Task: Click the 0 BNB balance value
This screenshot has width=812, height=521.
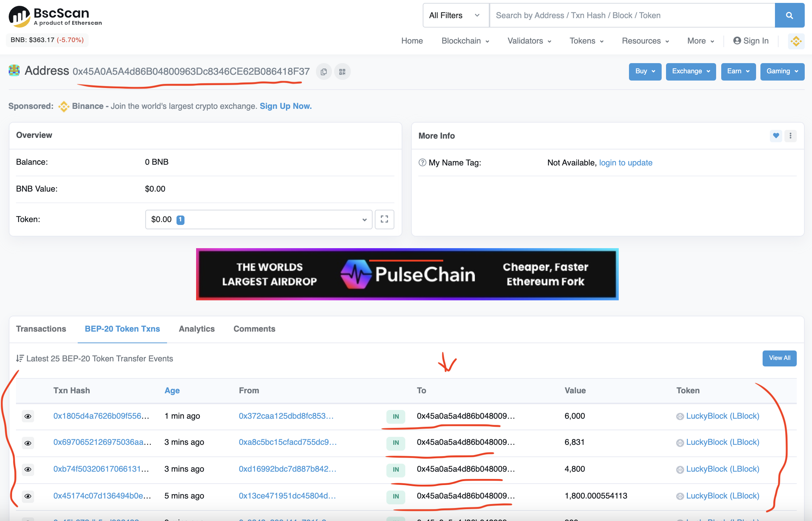Action: click(157, 162)
